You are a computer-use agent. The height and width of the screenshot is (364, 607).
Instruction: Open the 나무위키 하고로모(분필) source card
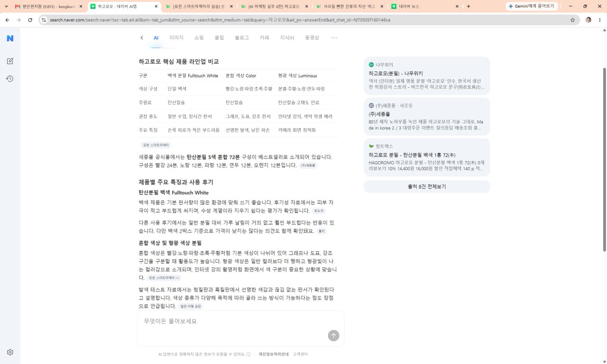427,76
